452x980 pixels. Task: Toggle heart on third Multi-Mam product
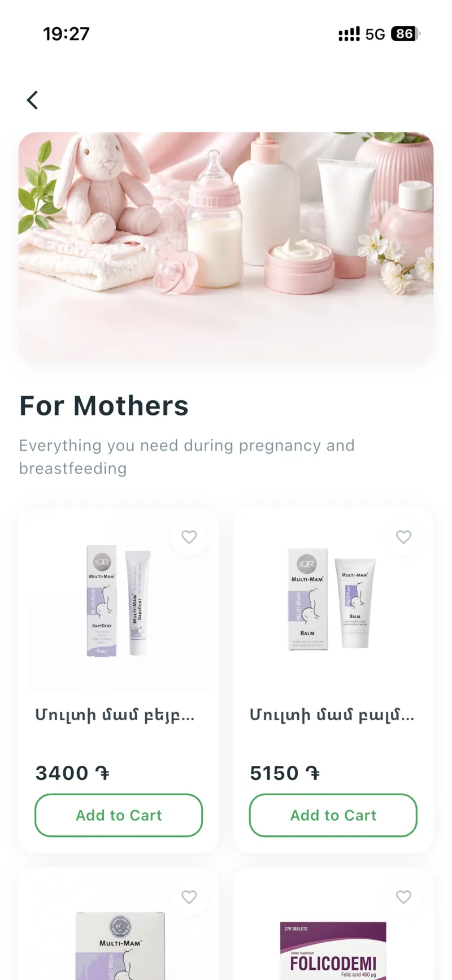(x=189, y=897)
